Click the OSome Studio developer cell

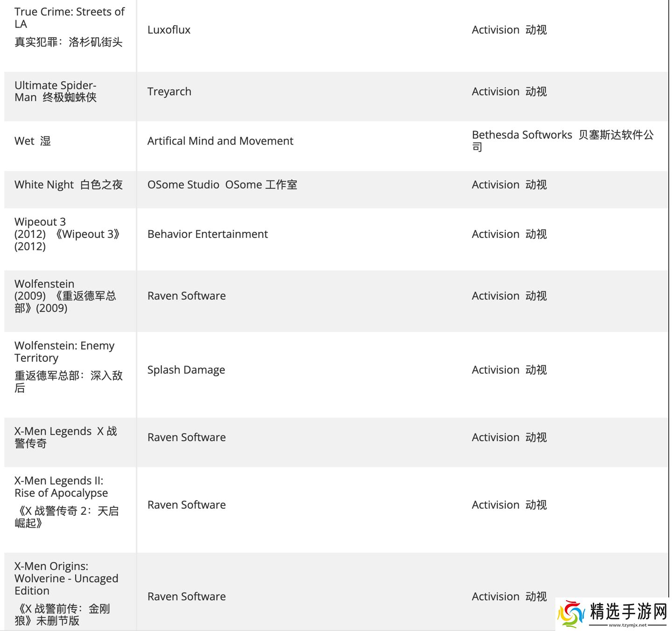tap(222, 185)
